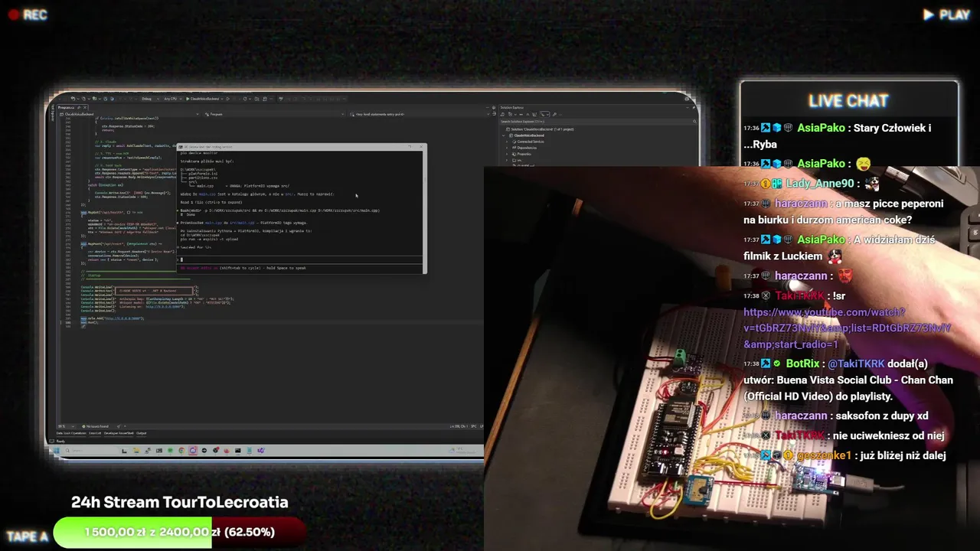
Task: Open the Program type navigation dropdown
Action: 276,114
